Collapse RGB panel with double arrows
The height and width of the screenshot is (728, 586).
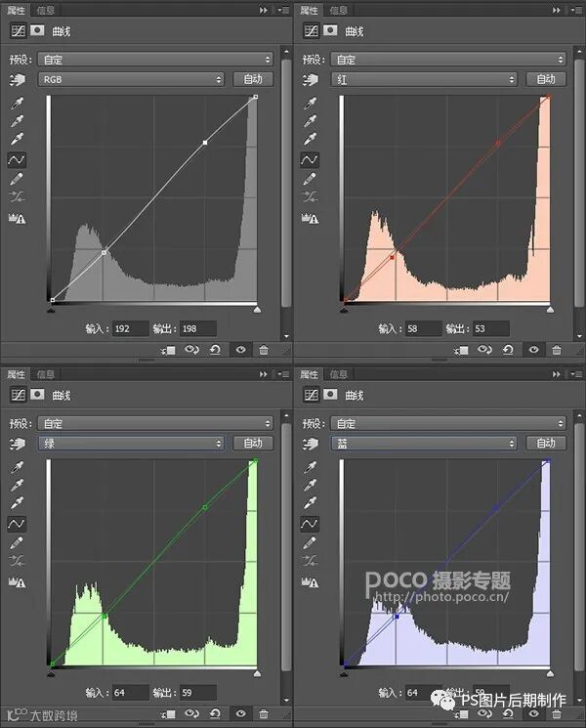click(264, 10)
